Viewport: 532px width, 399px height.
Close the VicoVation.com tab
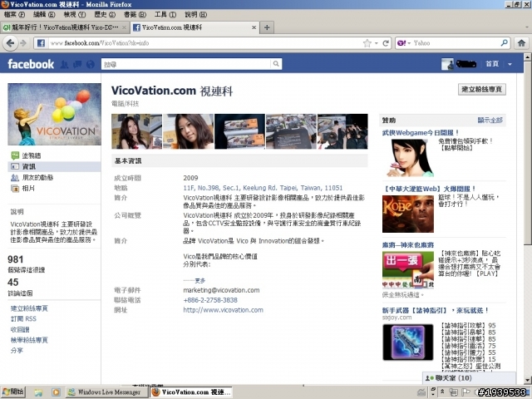coord(254,27)
